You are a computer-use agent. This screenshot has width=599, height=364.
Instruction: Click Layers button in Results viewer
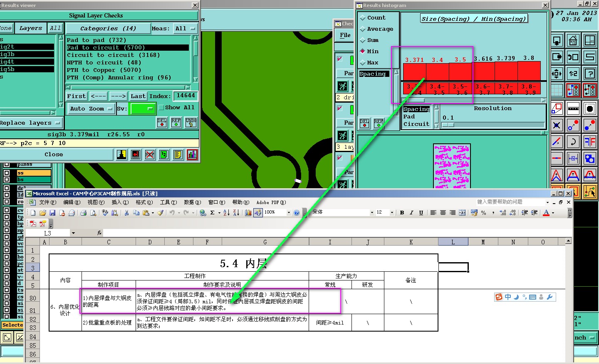(31, 28)
